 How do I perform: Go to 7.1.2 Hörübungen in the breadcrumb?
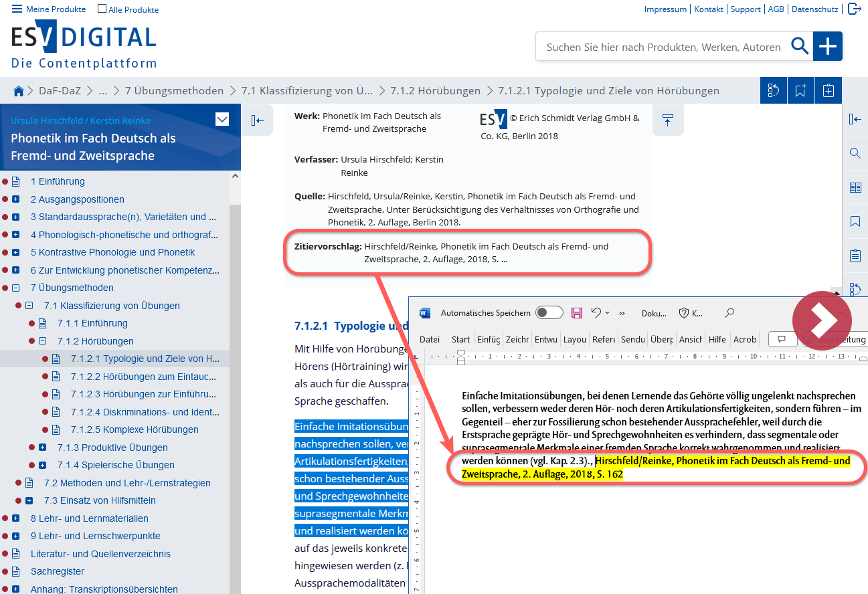pyautogui.click(x=436, y=90)
